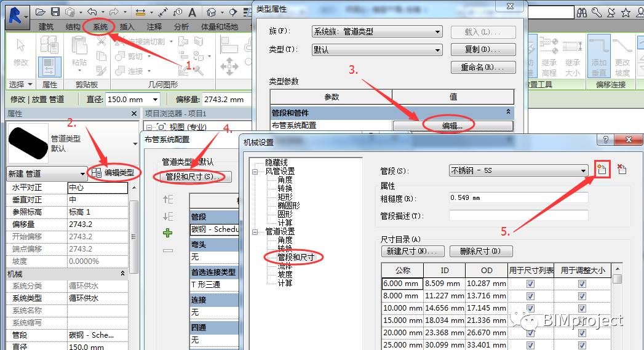Screen dimensions: 644x350
Task: Click the move row up arrow icon
Action: click(x=167, y=200)
